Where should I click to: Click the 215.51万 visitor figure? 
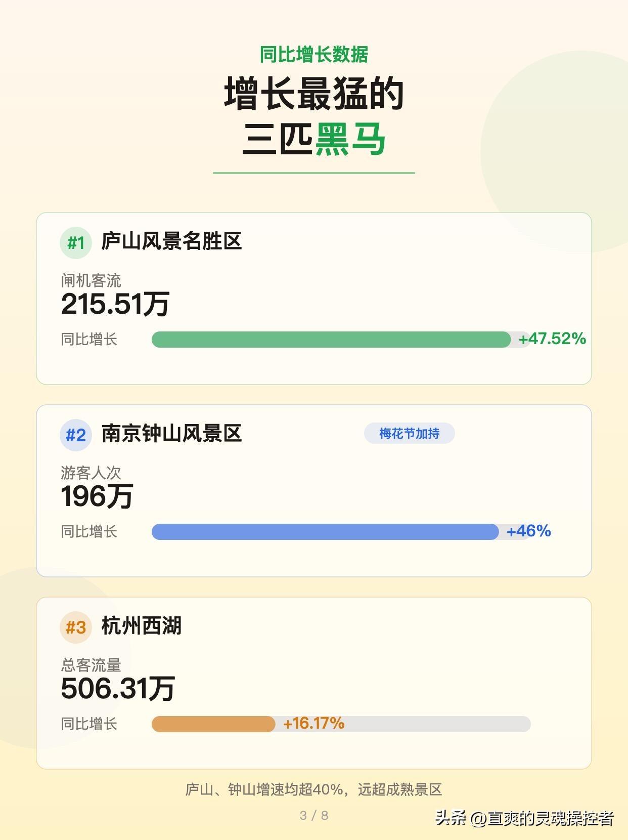[115, 304]
